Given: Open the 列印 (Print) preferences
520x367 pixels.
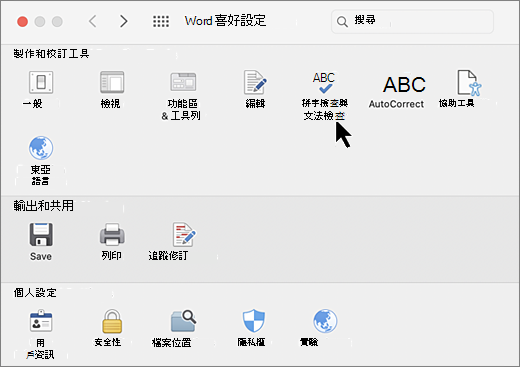Looking at the screenshot, I should (112, 234).
